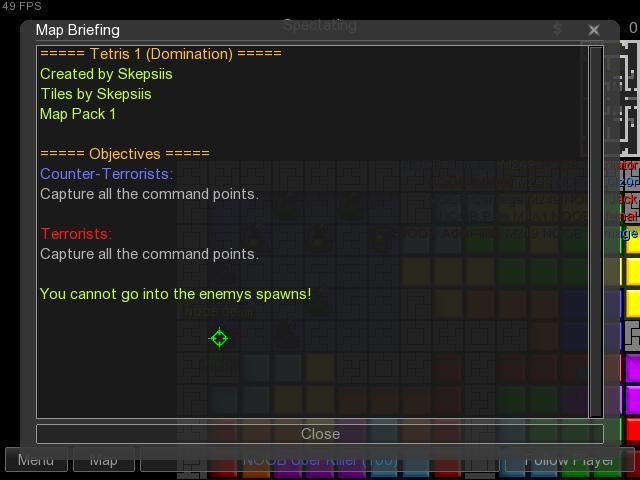Open the Map button at the bottom

point(104,460)
